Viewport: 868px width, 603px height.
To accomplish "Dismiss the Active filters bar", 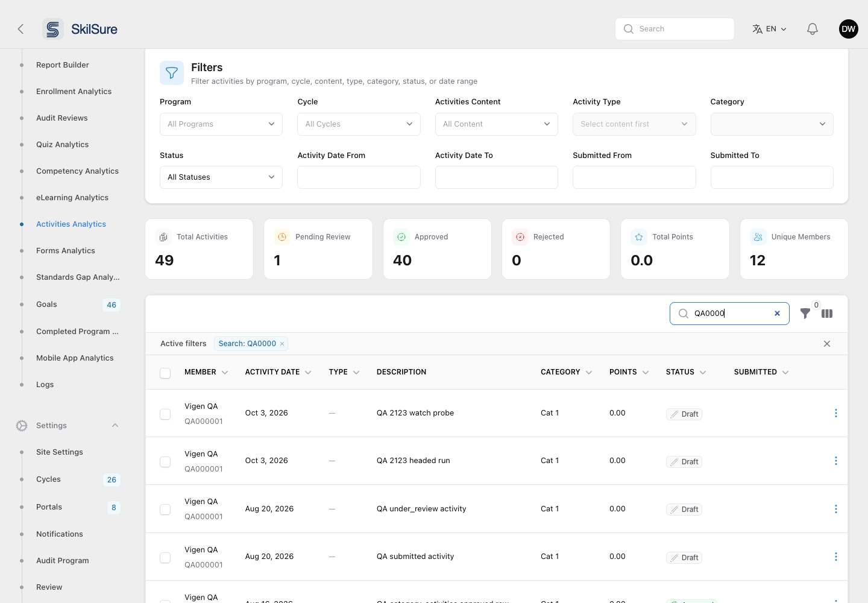I will click(827, 344).
